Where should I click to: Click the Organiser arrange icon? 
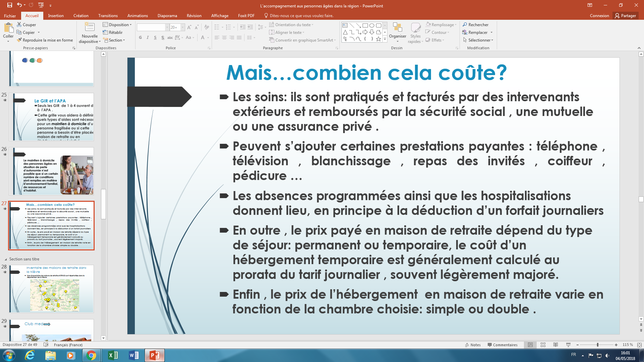click(x=397, y=32)
